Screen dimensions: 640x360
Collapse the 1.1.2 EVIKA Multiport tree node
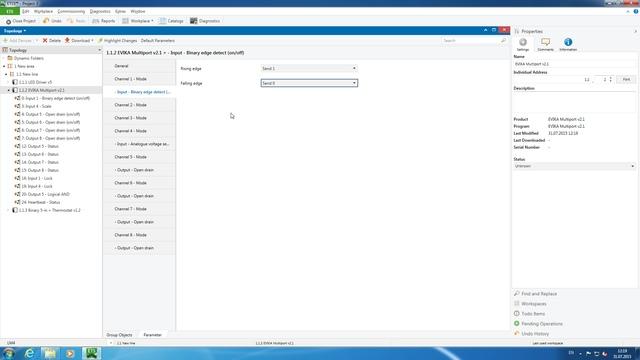pyautogui.click(x=9, y=90)
